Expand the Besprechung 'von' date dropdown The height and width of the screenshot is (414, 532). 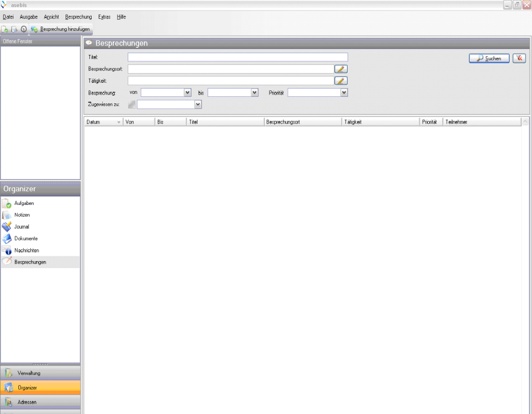187,93
